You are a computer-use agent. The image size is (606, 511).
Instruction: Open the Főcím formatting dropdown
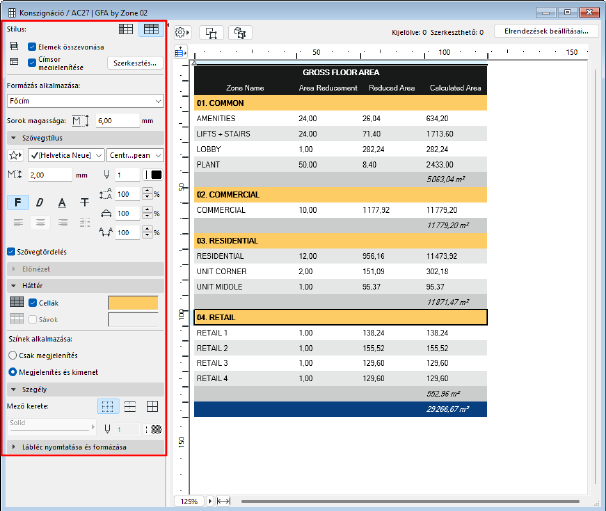pos(85,100)
